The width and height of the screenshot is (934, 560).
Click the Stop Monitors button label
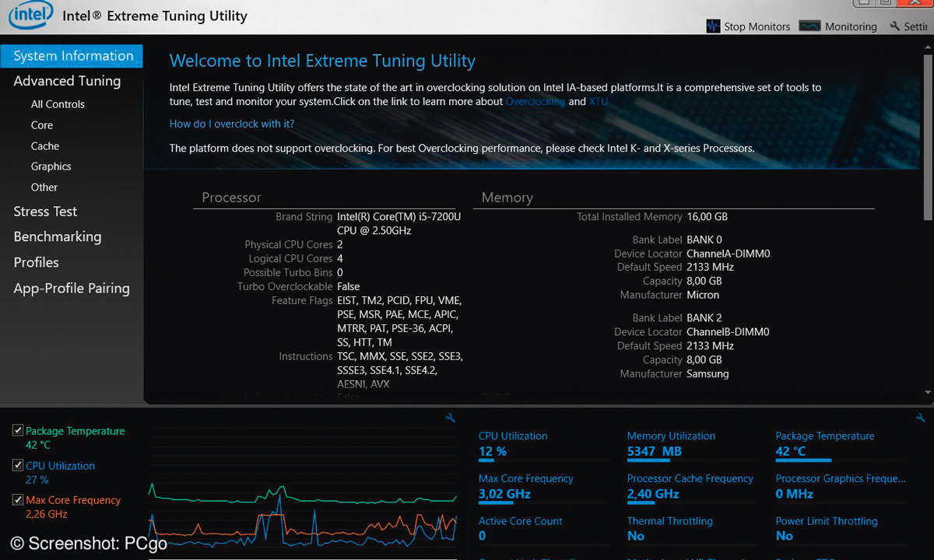(757, 26)
